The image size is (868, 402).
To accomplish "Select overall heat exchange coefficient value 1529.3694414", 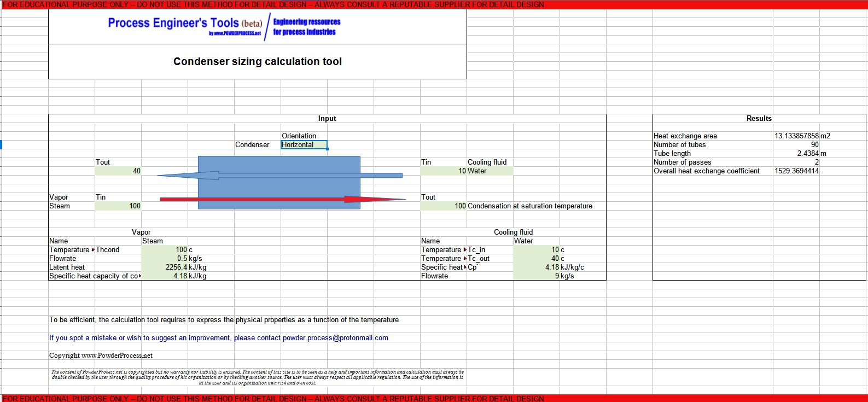I will click(796, 171).
